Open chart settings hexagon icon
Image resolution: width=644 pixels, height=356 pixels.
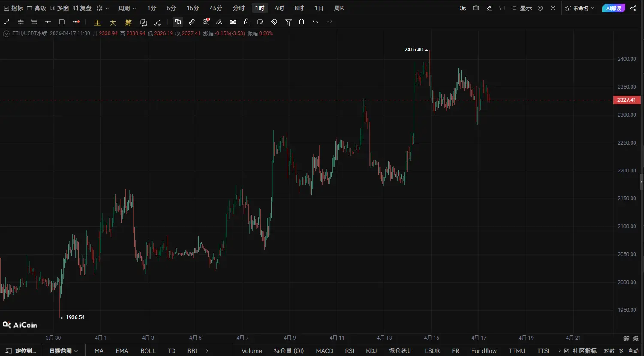[x=540, y=8]
